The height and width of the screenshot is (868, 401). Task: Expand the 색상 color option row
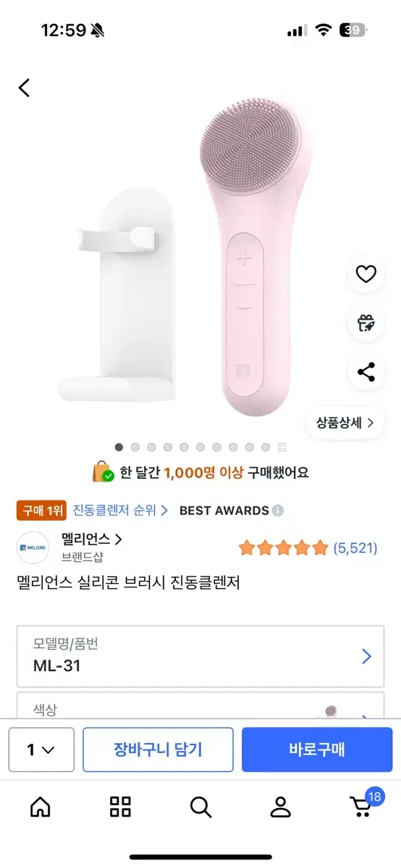200,705
